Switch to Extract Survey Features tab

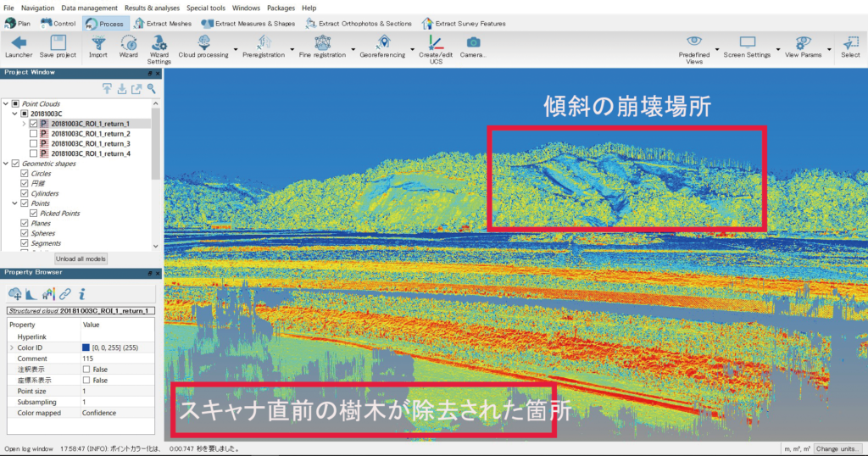[464, 23]
